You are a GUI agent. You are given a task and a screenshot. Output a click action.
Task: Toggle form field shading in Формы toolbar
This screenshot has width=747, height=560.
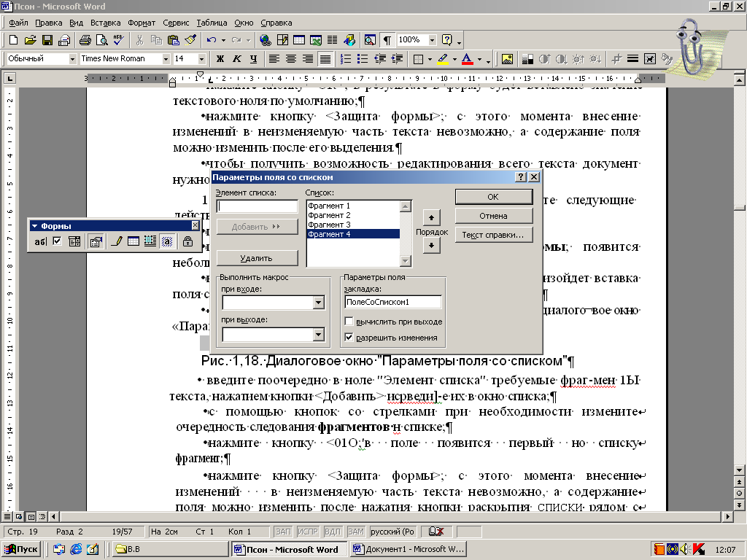pyautogui.click(x=167, y=241)
